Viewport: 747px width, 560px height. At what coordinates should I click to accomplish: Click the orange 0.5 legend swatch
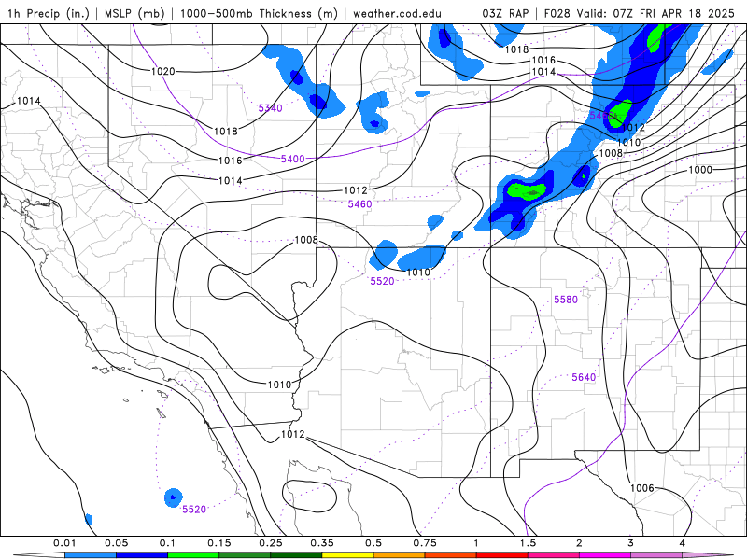pos(400,555)
